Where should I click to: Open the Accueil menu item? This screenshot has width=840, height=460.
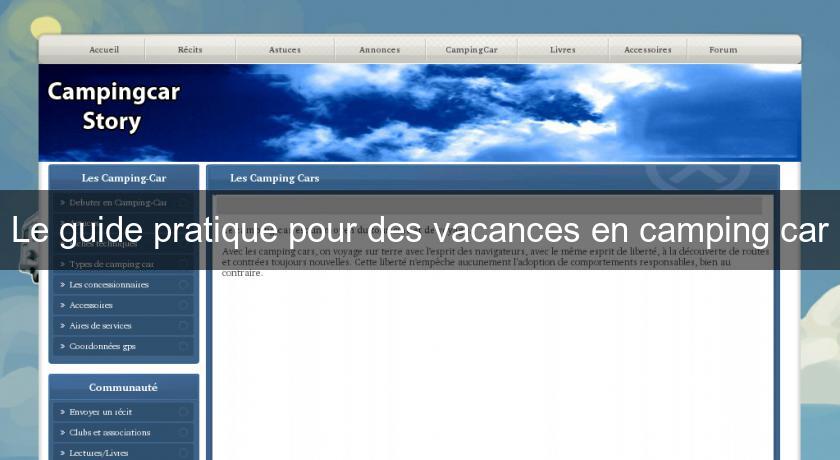pos(104,50)
